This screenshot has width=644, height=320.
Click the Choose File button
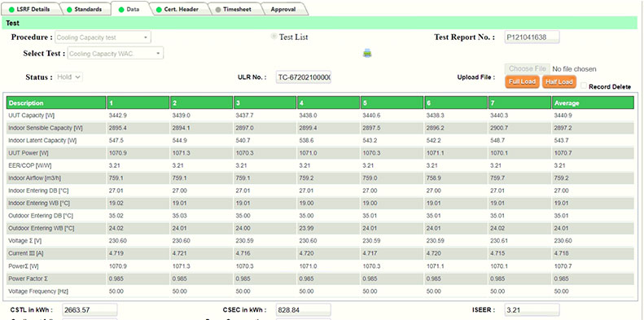[x=528, y=68]
